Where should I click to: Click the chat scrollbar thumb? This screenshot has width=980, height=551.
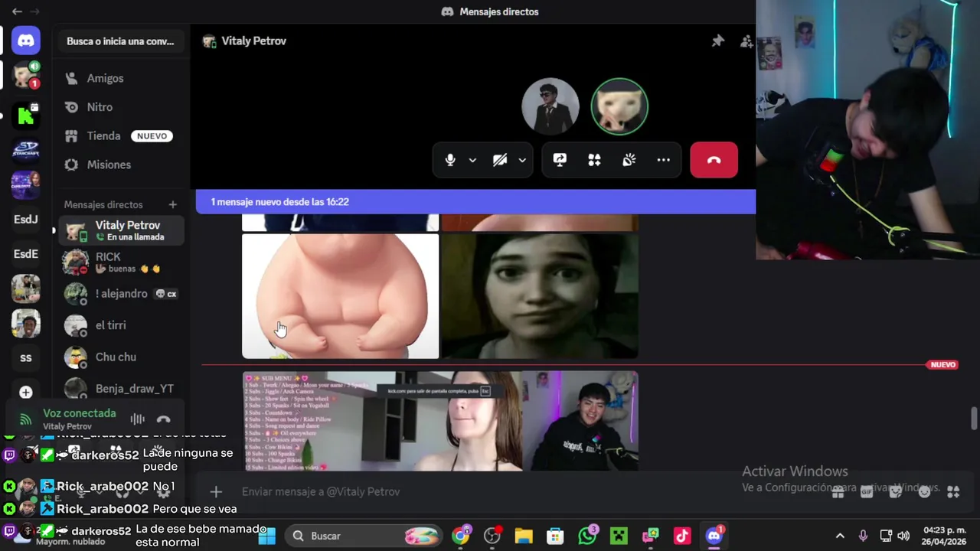tap(974, 419)
